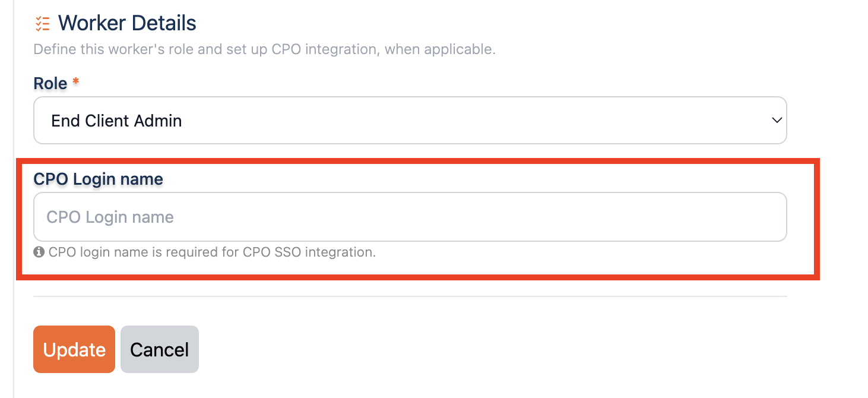Viewport: 868px width, 398px height.
Task: Click the Cancel button
Action: 160,349
